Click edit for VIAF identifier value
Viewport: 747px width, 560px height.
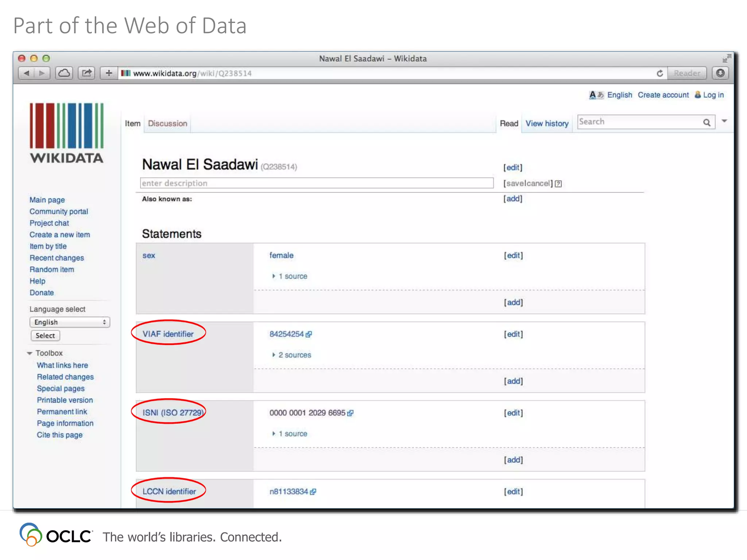pos(514,334)
